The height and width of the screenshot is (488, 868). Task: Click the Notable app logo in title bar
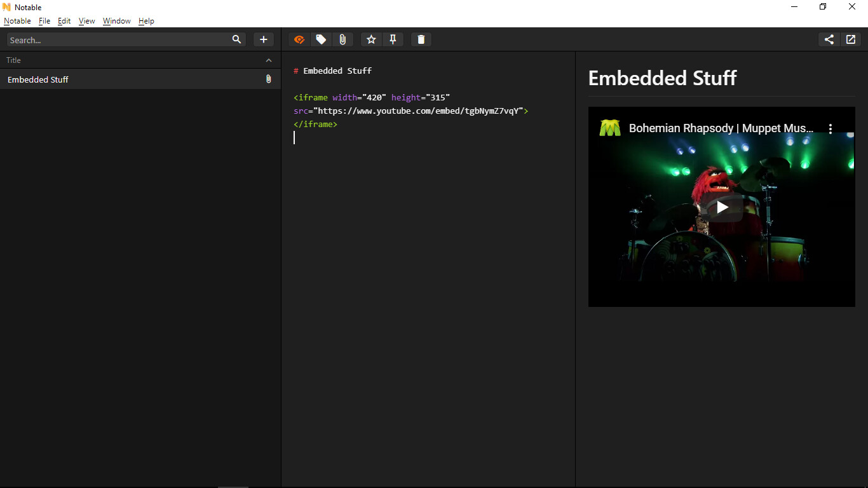[x=7, y=7]
